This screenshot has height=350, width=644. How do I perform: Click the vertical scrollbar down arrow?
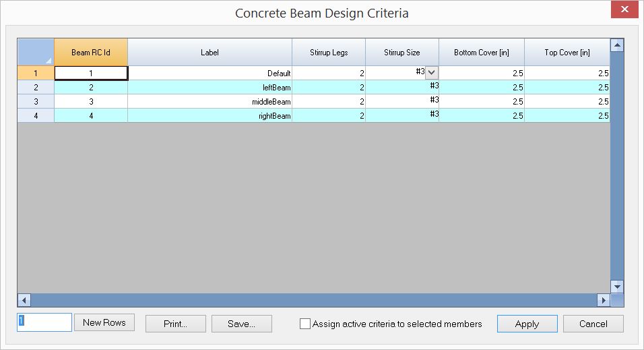617,287
